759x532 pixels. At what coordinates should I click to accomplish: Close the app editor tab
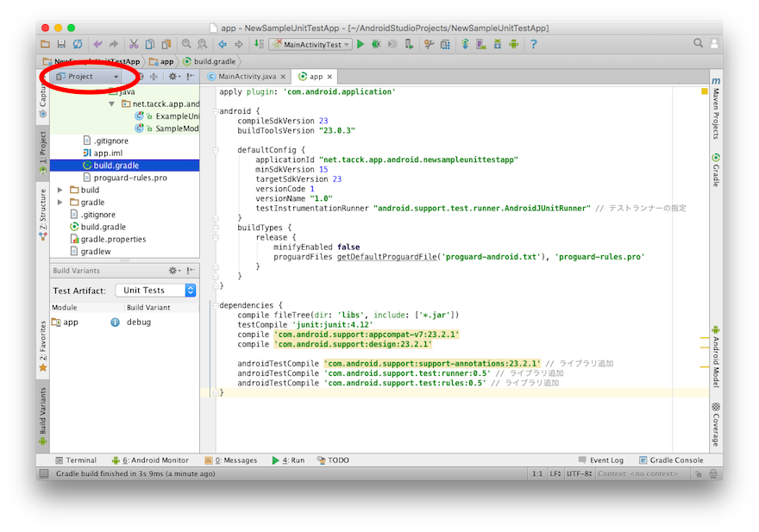click(329, 77)
